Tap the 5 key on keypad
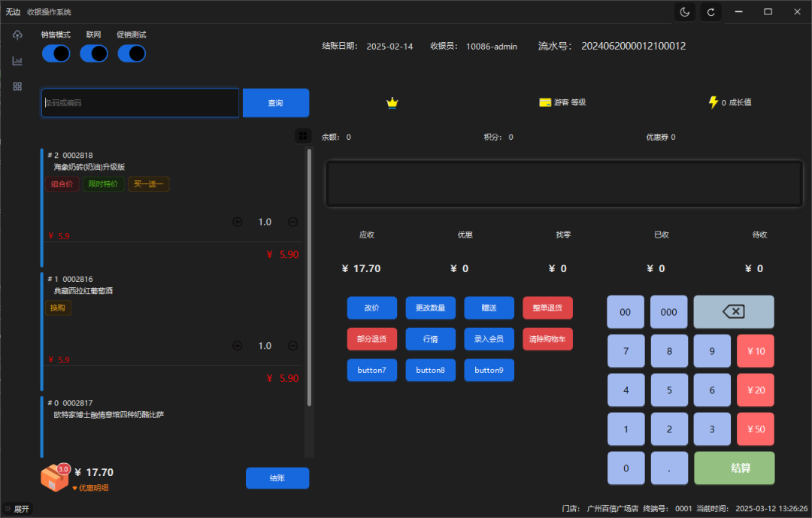The image size is (812, 518). (669, 390)
